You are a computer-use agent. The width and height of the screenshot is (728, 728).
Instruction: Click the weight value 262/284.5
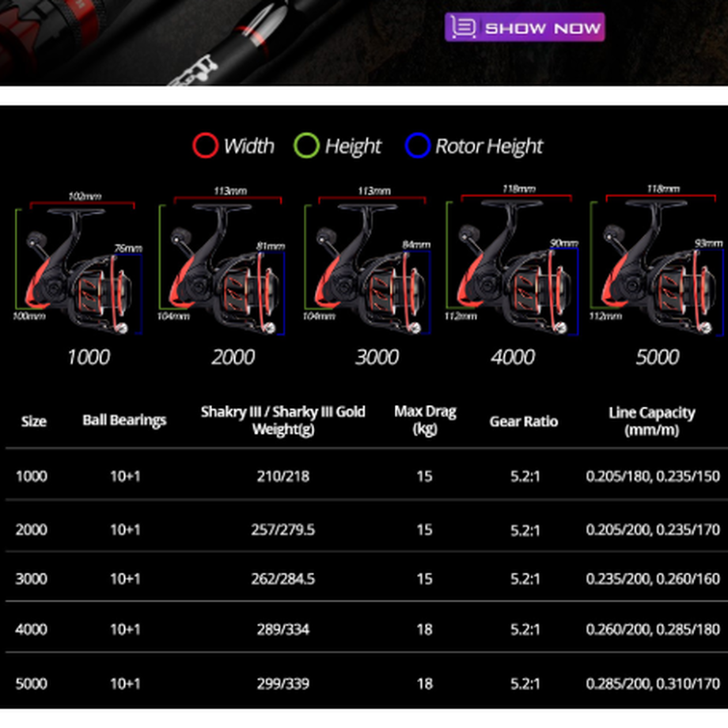283,578
